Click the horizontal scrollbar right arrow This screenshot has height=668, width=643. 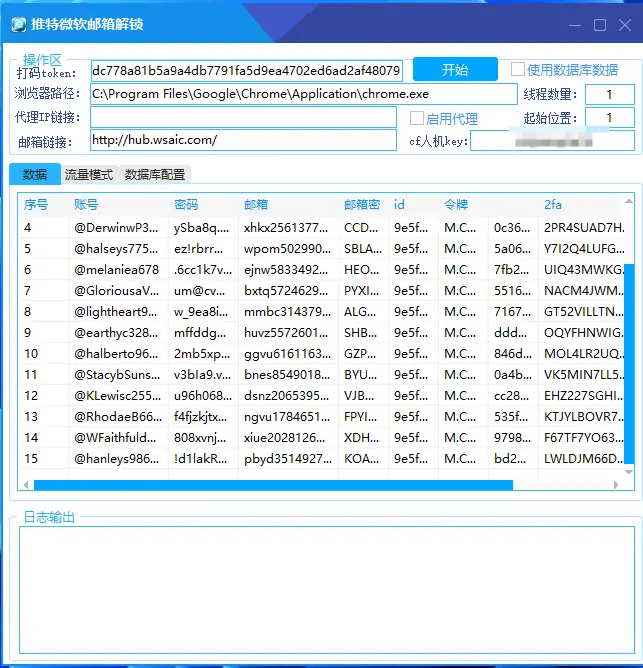pyautogui.click(x=616, y=485)
